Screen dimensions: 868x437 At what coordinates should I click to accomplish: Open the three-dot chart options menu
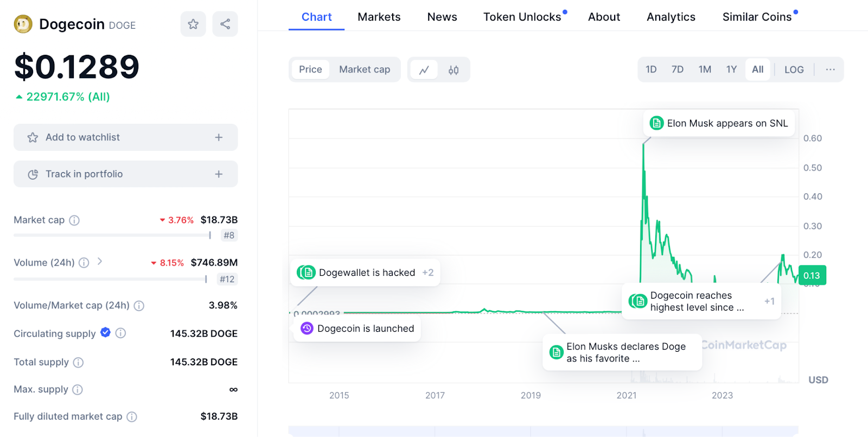point(830,69)
